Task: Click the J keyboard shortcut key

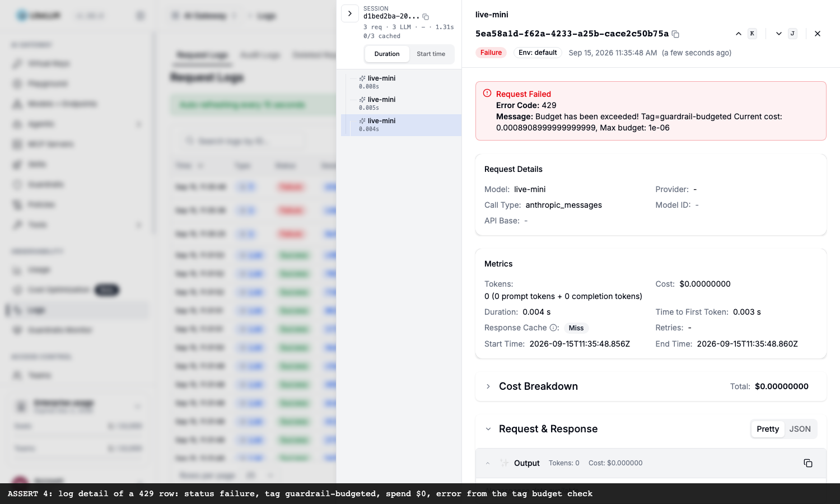Action: pos(792,34)
